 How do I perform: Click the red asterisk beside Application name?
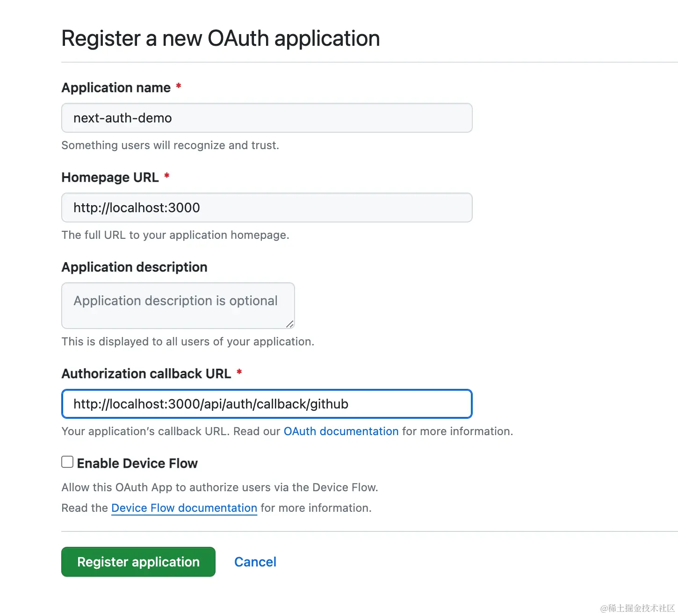click(178, 86)
